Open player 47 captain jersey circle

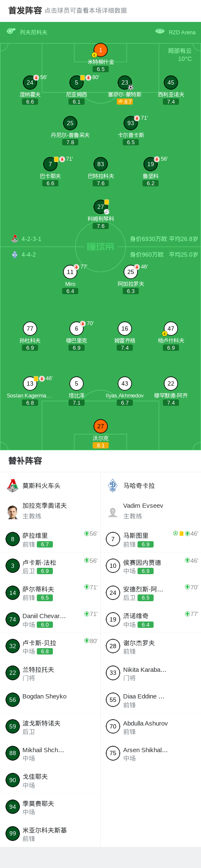[171, 329]
